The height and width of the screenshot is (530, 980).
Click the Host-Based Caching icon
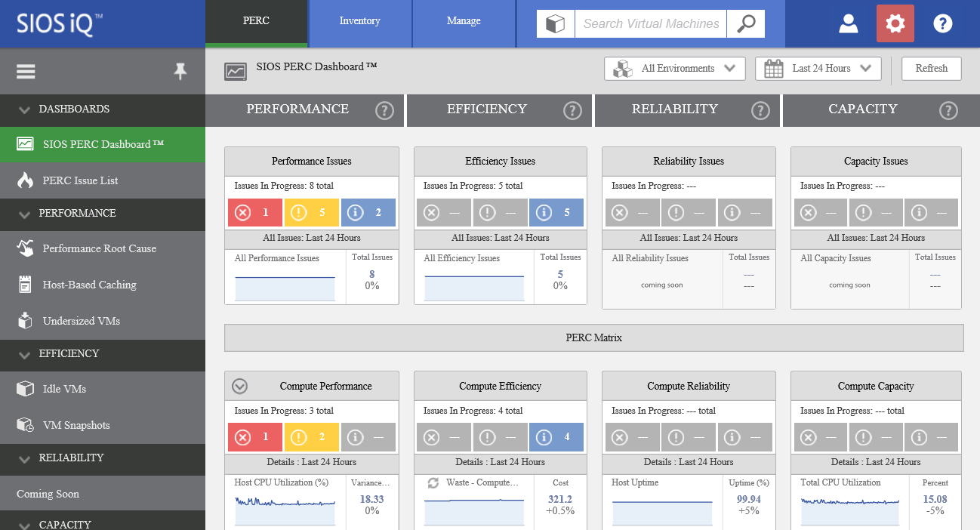coord(26,285)
